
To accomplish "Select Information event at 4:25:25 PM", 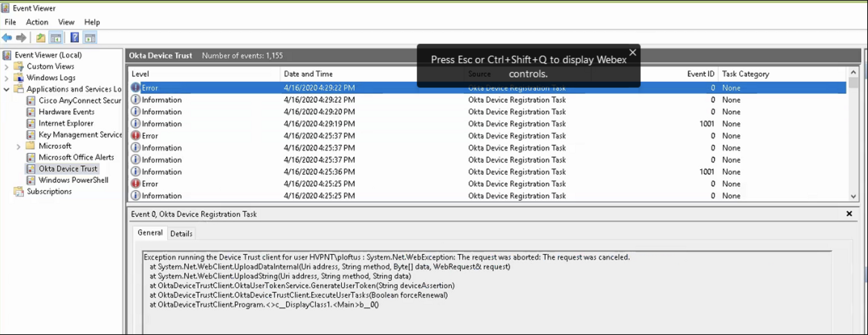I will click(488, 195).
